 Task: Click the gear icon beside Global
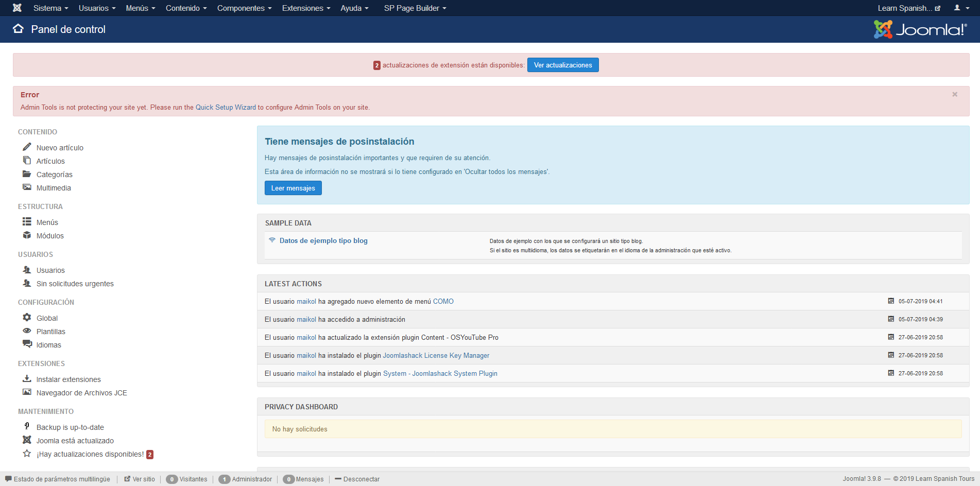(x=27, y=318)
